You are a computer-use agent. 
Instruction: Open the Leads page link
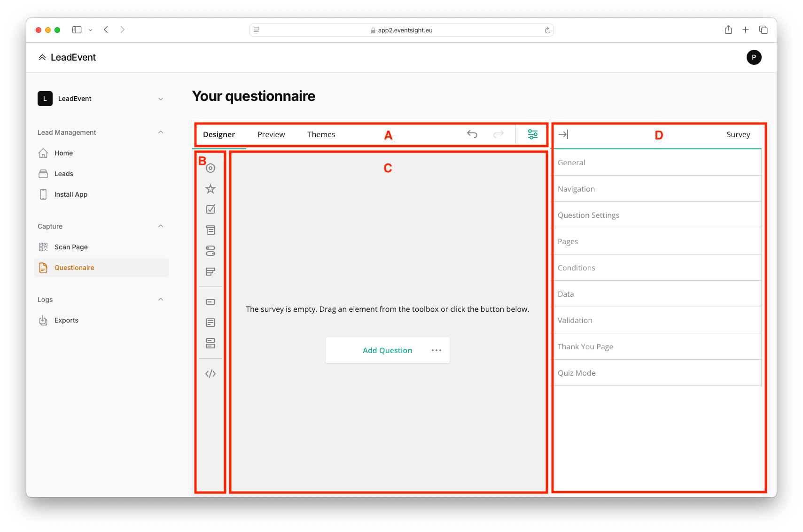click(64, 174)
